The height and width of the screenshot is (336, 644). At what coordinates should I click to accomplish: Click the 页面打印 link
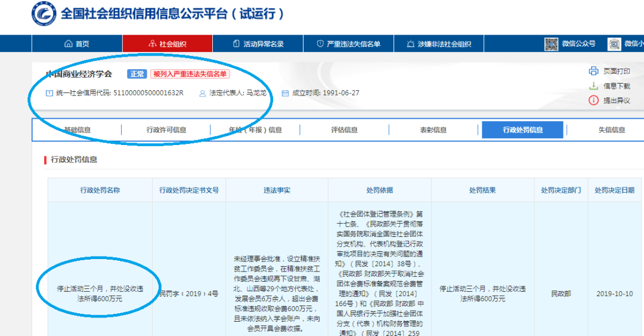(x=617, y=71)
